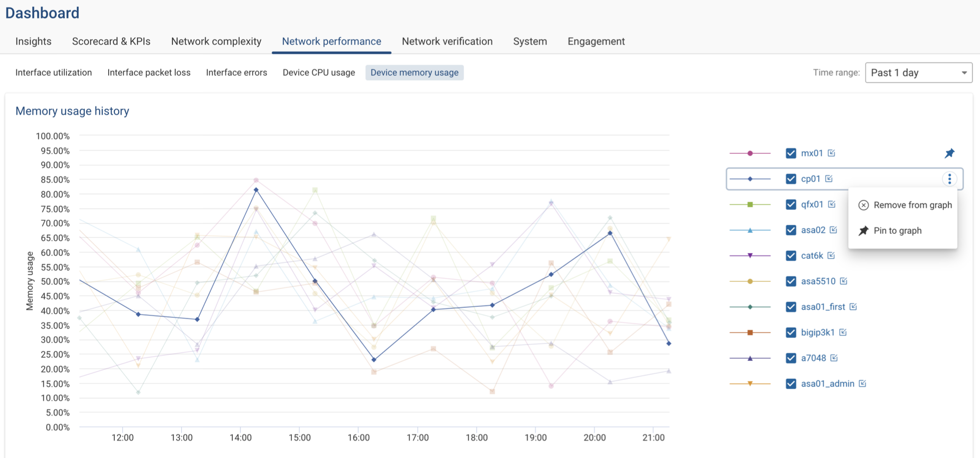Open the Network verification tab

(447, 41)
